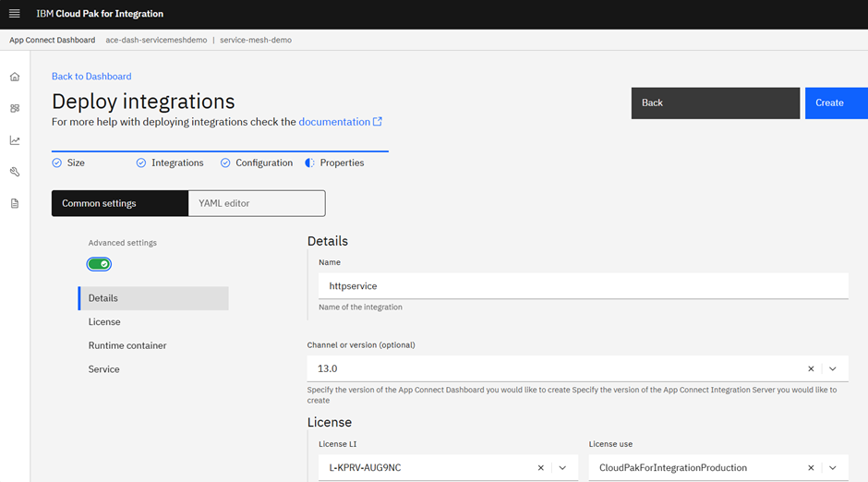This screenshot has width=868, height=482.
Task: Open the monitoring chart sidebar icon
Action: (15, 140)
